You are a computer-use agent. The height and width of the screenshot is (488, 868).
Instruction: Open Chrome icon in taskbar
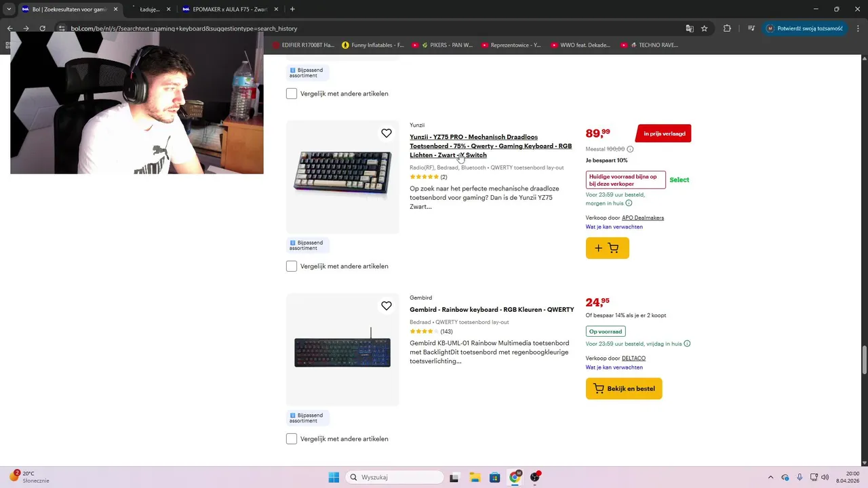pos(515,477)
